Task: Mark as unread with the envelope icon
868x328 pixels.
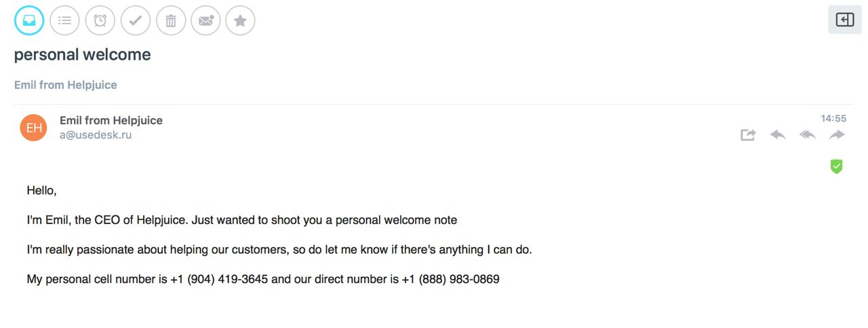Action: pyautogui.click(x=205, y=20)
